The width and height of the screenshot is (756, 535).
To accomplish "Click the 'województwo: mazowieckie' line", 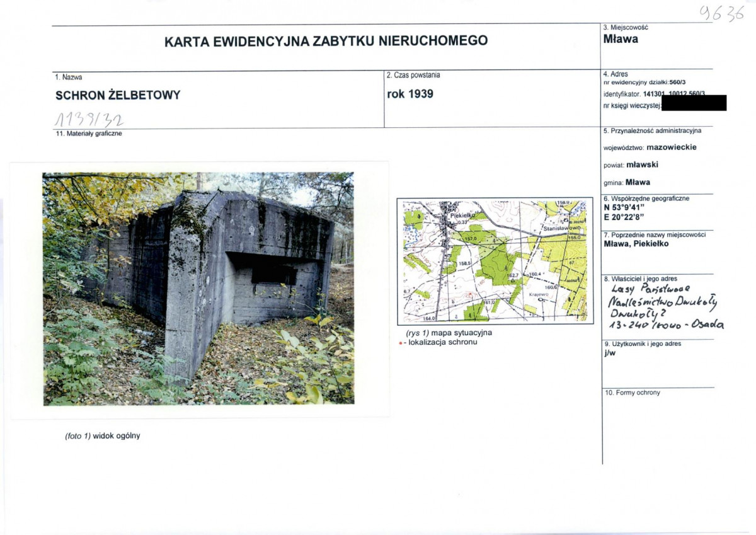I will (650, 147).
